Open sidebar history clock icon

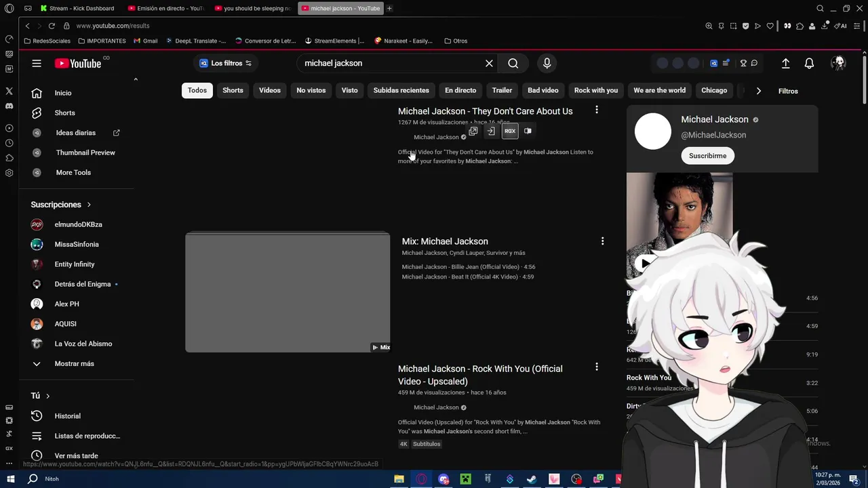point(9,143)
